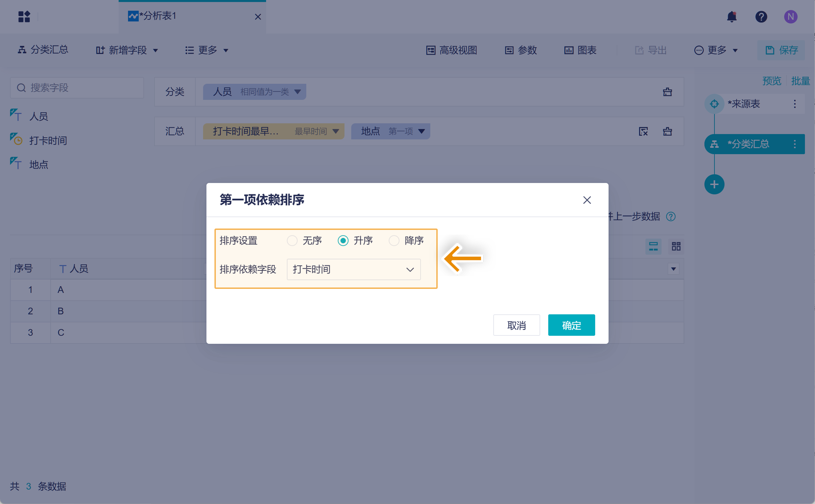Open the 更多 menu in the toolbar

tap(206, 50)
